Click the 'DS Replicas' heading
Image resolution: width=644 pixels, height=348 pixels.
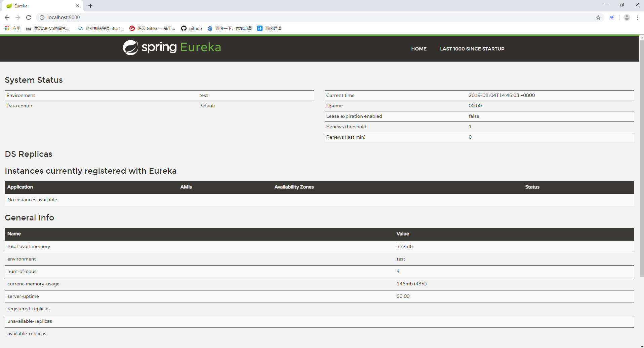click(29, 154)
